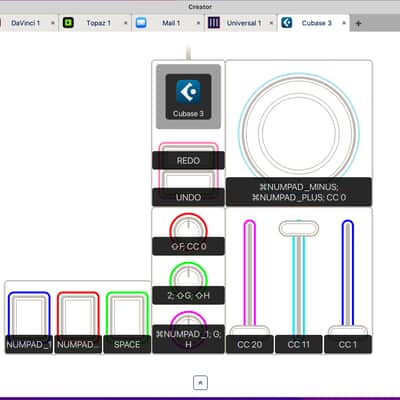Screen dimensions: 400x400
Task: Click the SPACE label
Action: tap(127, 344)
